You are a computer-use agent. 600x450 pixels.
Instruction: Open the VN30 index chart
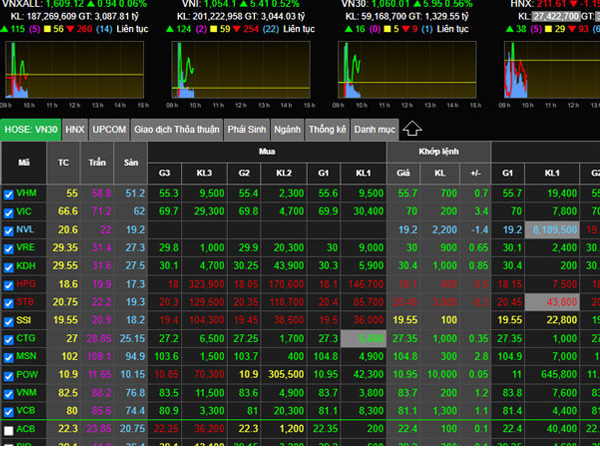[407, 70]
